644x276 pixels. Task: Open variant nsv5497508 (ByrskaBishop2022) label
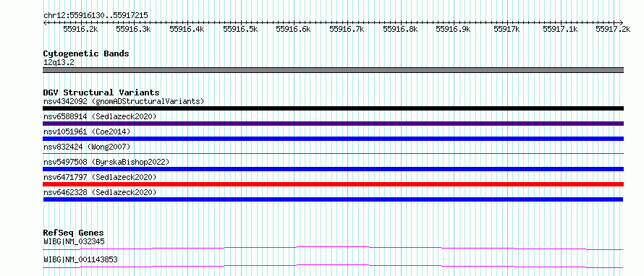click(x=106, y=162)
